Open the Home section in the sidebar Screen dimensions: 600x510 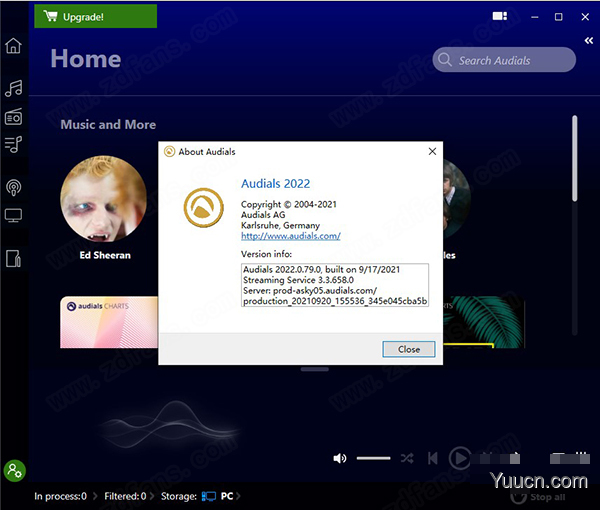[x=13, y=46]
